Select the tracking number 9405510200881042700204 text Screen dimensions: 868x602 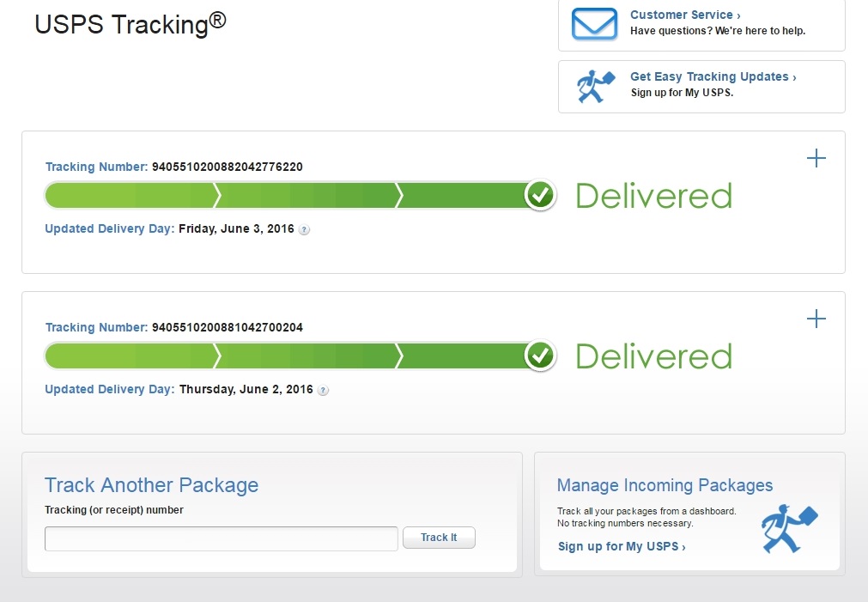[x=227, y=327]
